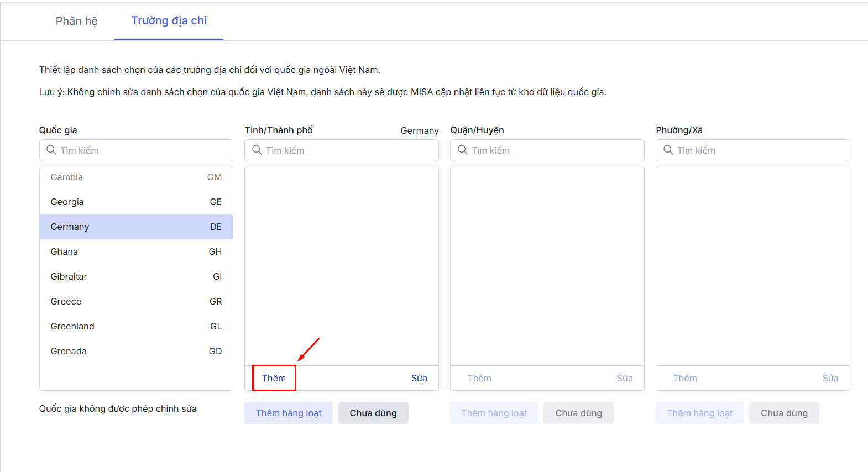Click the Phường/Xã column heading

coord(679,130)
